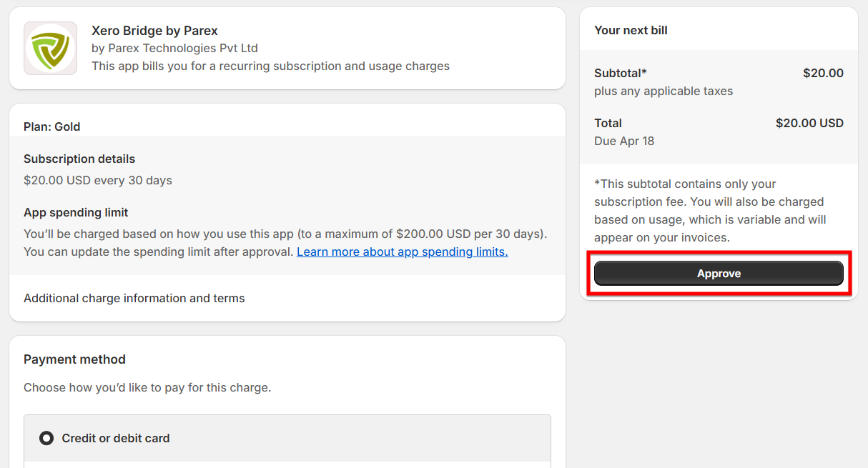Select Credit or debit card payment option

46,438
